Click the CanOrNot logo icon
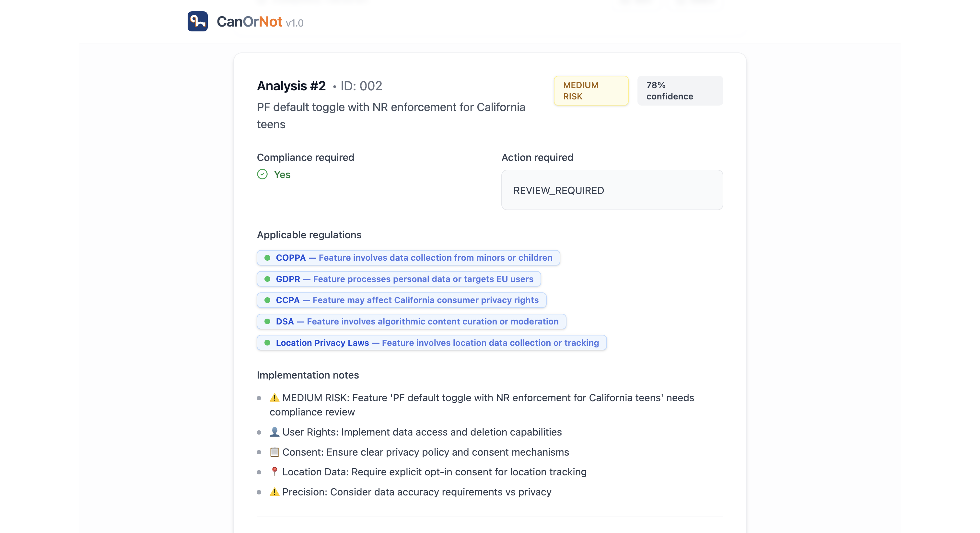The width and height of the screenshot is (980, 533). (x=197, y=21)
